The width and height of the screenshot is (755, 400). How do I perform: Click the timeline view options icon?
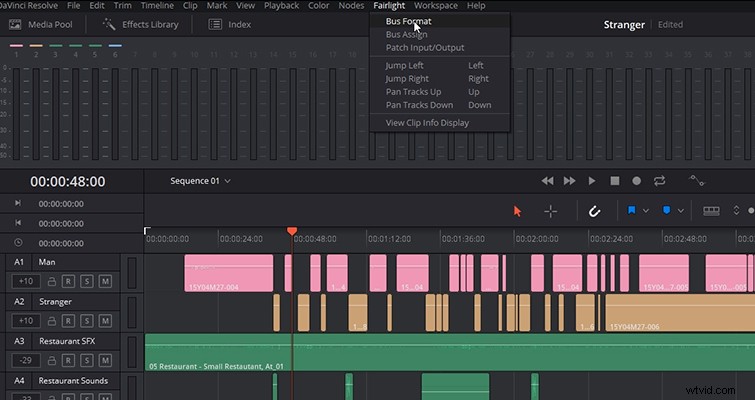711,211
